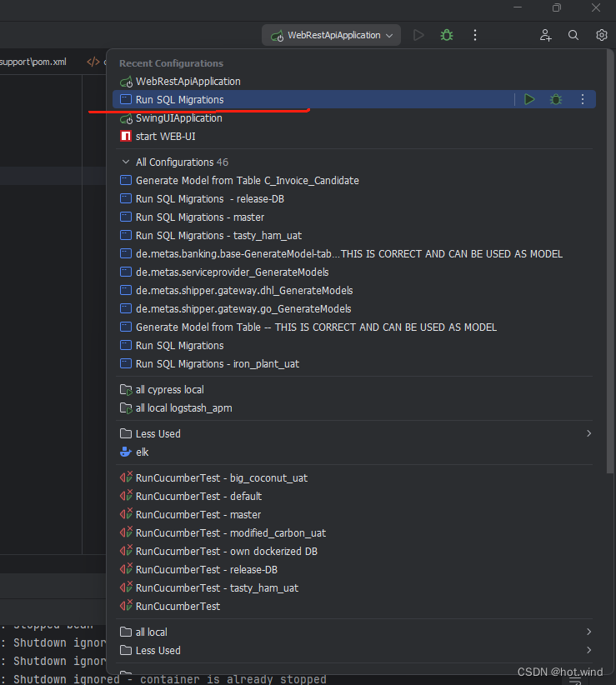Click the red npm icon of start WEB-UI

pos(126,137)
